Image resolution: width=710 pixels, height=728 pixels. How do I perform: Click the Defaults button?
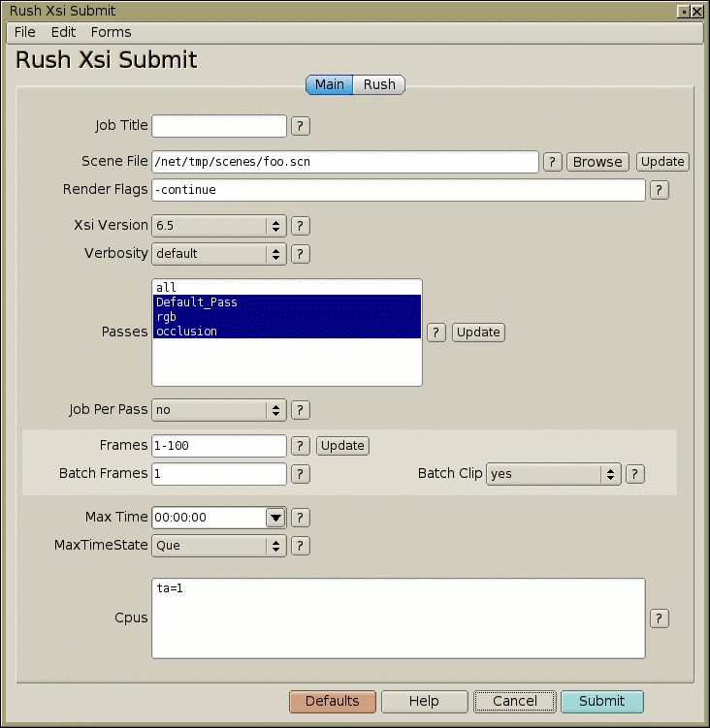click(x=333, y=701)
